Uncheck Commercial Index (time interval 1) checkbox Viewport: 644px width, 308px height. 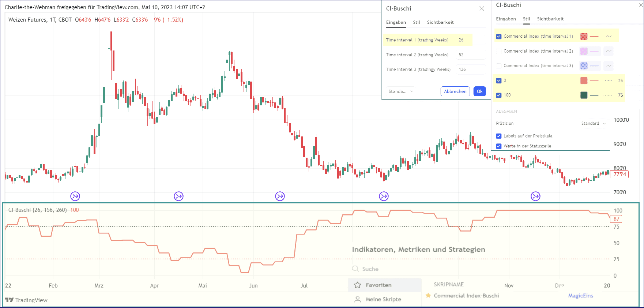(499, 37)
